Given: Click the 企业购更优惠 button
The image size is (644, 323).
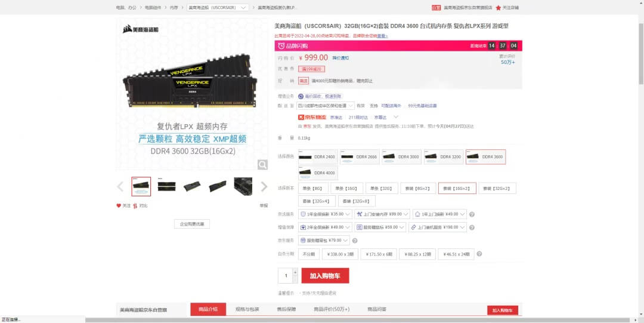Looking at the screenshot, I should coord(192,224).
